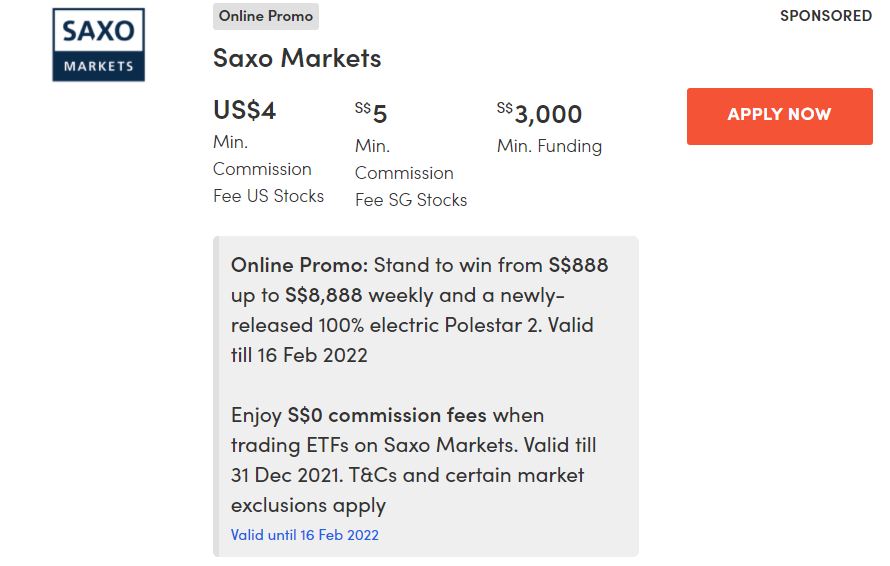Click the SPONSORED label
The width and height of the screenshot is (890, 566).
[825, 16]
